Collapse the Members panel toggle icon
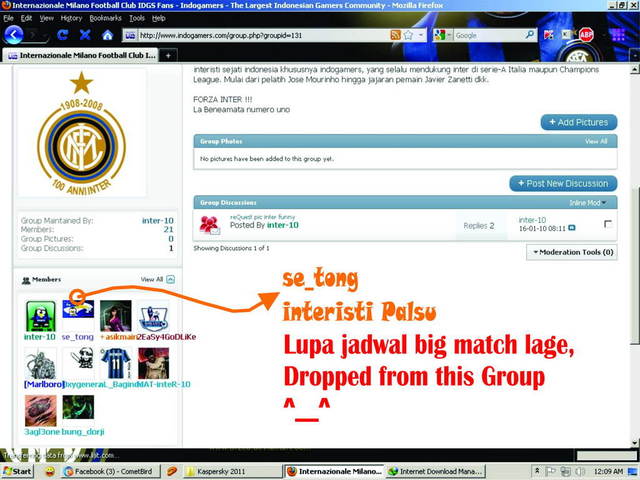Image resolution: width=640 pixels, height=480 pixels. click(171, 280)
